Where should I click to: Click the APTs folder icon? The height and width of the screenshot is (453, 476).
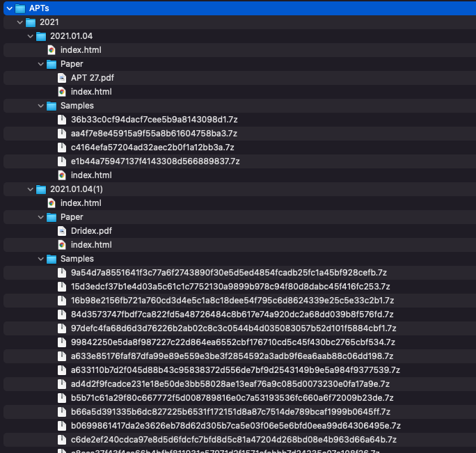pos(20,8)
